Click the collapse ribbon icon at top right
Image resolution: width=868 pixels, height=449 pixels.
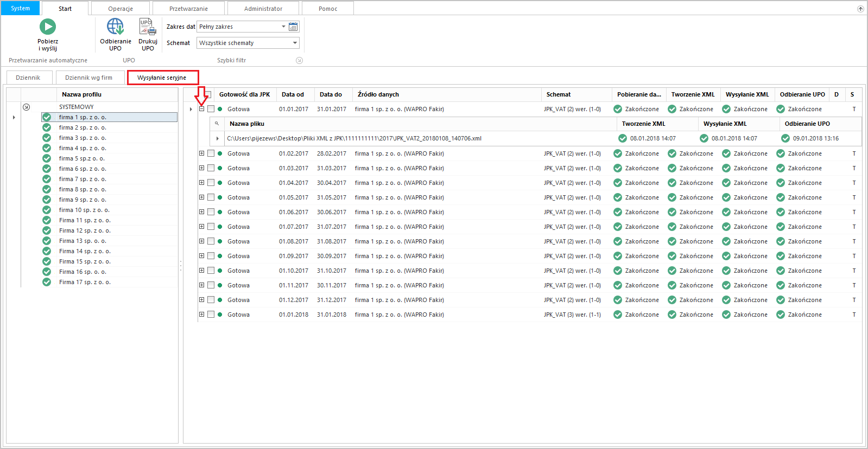point(860,9)
